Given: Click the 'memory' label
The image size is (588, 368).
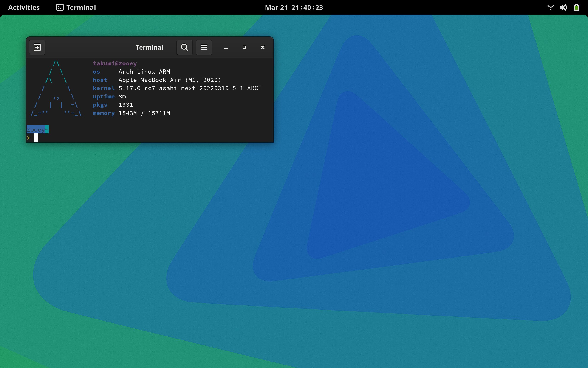Looking at the screenshot, I should coord(104,113).
